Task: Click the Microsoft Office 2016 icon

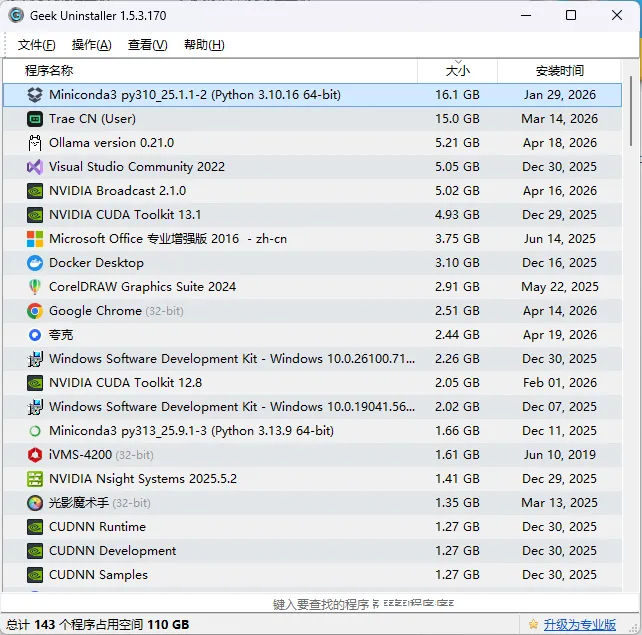Action: (x=35, y=239)
